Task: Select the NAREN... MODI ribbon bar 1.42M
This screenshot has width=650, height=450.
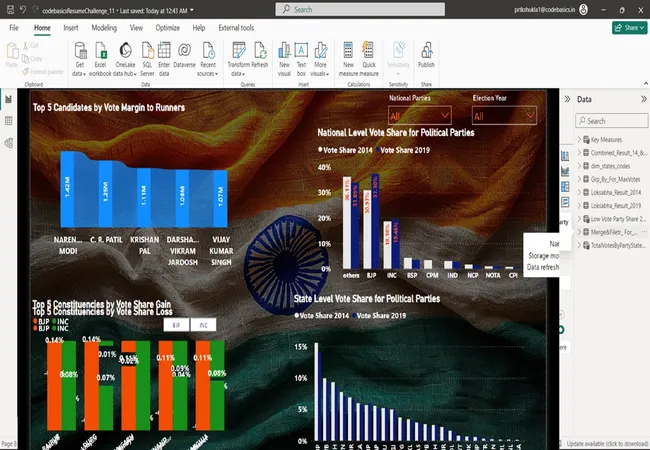Action: (68, 189)
